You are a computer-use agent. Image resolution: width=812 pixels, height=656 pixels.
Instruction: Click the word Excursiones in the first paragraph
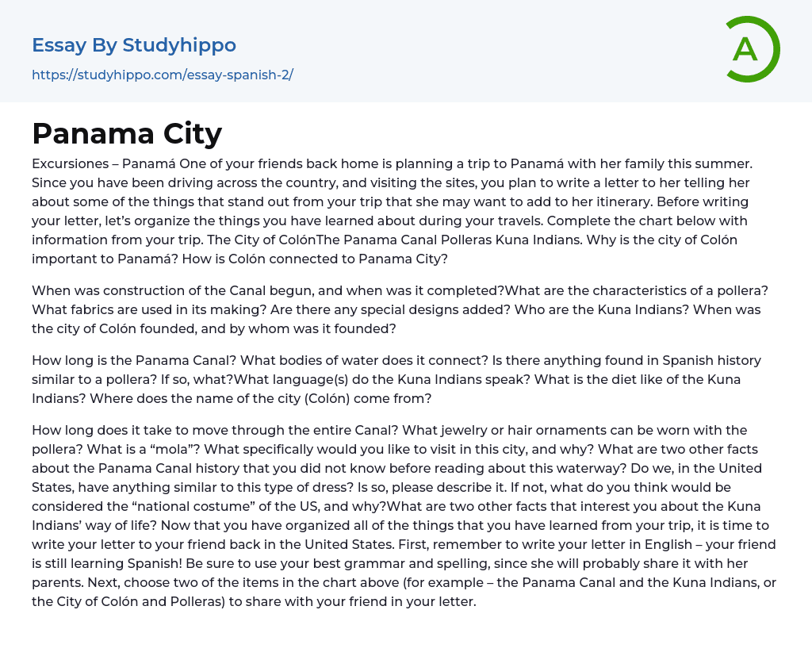click(71, 164)
